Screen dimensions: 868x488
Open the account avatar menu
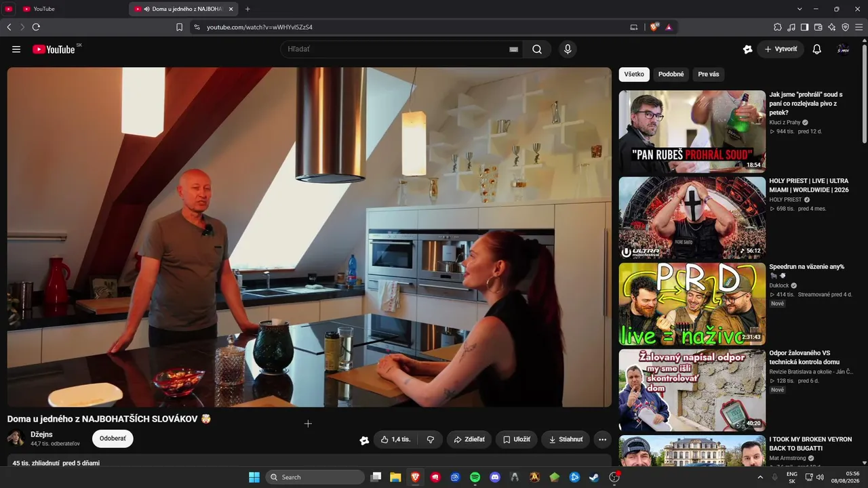(x=843, y=49)
